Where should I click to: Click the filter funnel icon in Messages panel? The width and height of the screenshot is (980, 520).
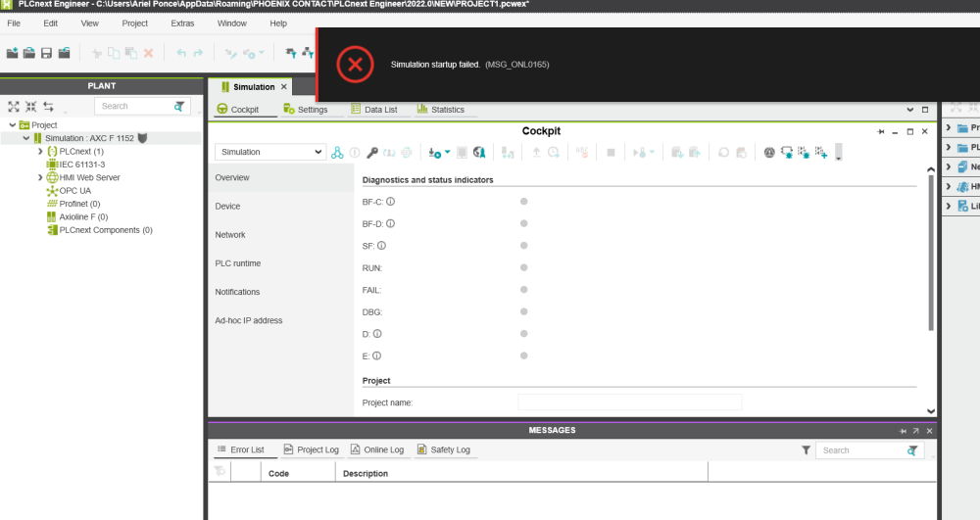click(x=806, y=450)
